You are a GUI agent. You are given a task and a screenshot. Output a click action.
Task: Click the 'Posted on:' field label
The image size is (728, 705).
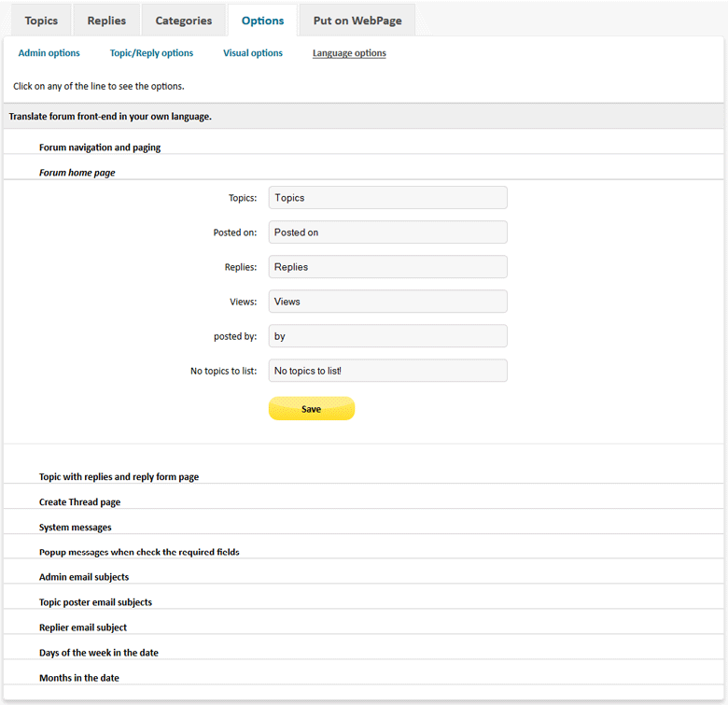tap(235, 233)
